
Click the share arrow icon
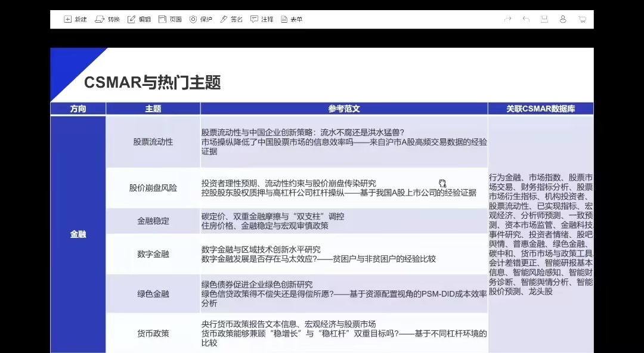(507, 19)
